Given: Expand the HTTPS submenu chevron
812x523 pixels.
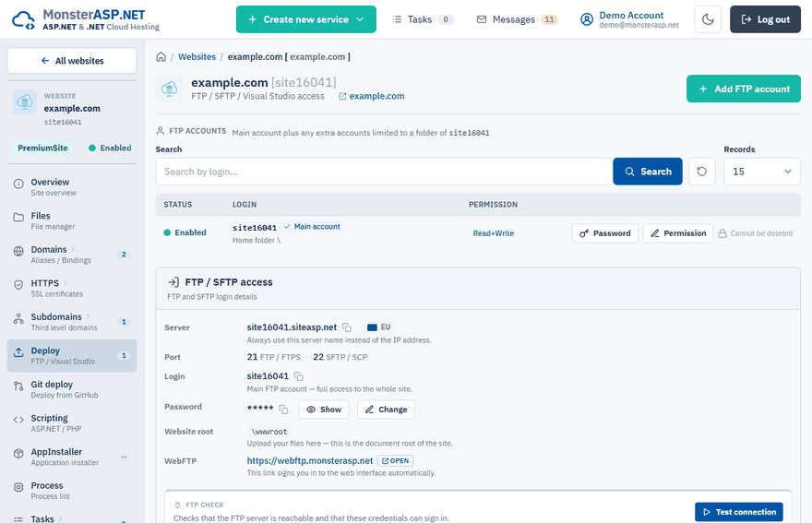Looking at the screenshot, I should 66,283.
